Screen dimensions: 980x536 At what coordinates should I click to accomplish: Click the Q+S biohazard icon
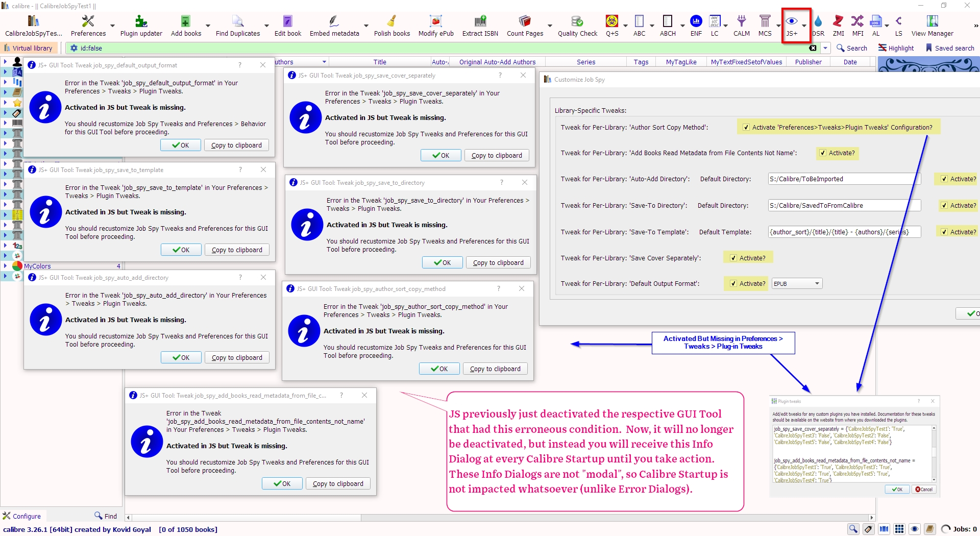coord(612,26)
